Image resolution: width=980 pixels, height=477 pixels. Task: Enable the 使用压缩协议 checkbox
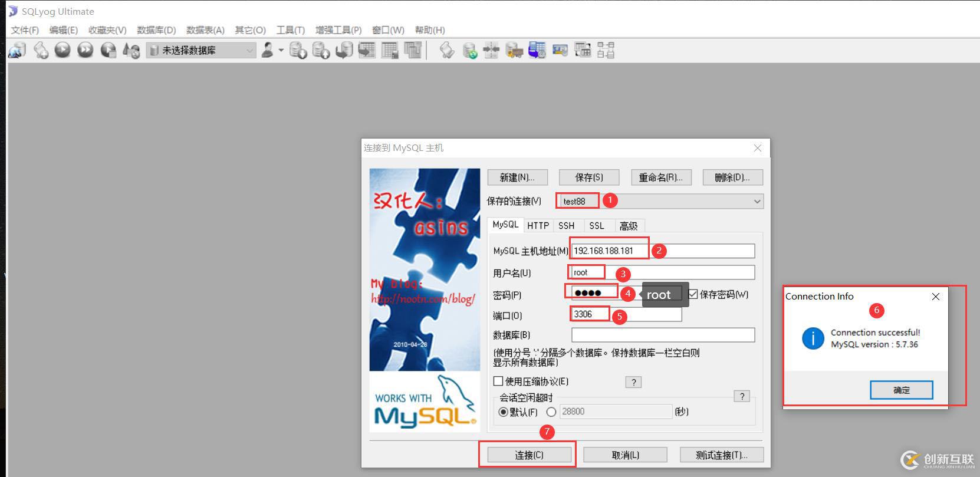coord(498,381)
